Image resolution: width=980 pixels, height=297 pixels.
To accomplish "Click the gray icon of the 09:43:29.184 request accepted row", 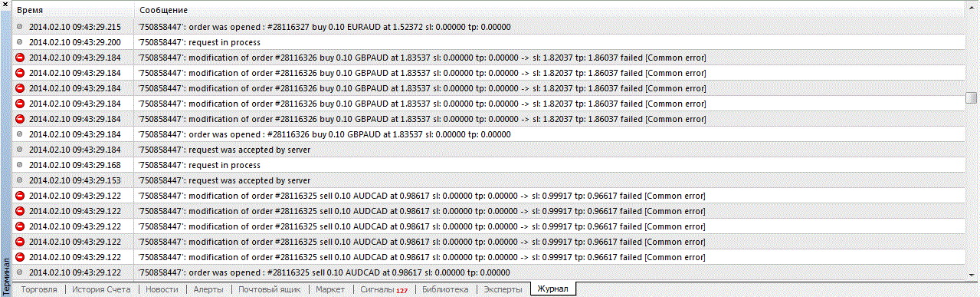I will point(20,150).
